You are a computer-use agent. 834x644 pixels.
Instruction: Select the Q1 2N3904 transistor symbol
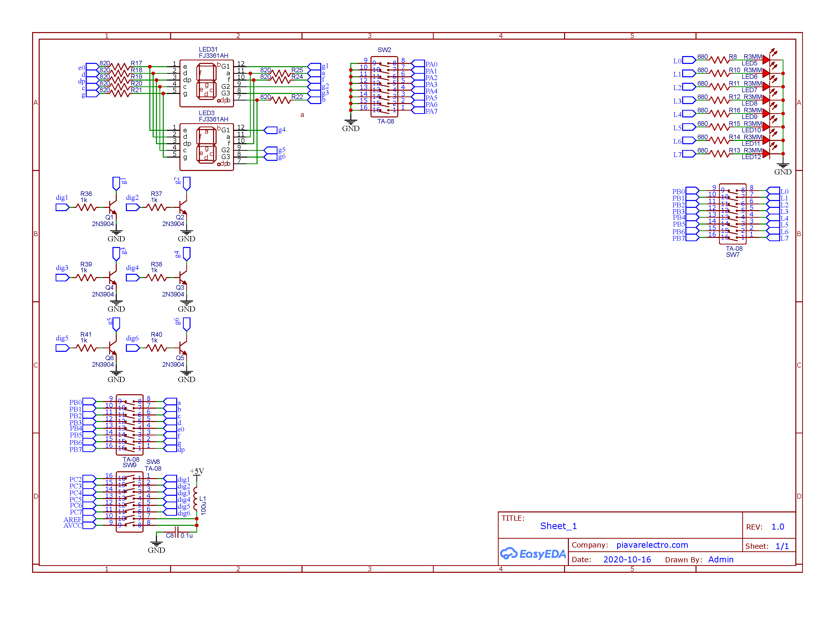pos(113,207)
